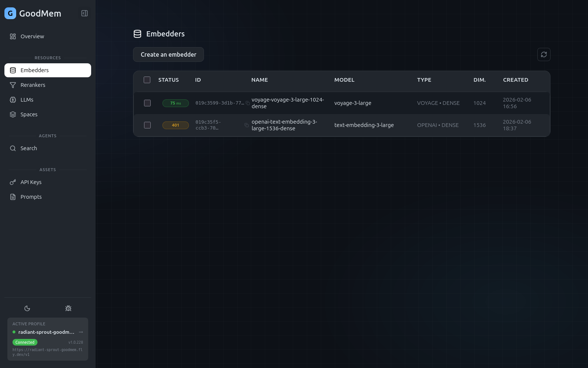Check the openai-text-embedding row checkbox

click(x=147, y=125)
